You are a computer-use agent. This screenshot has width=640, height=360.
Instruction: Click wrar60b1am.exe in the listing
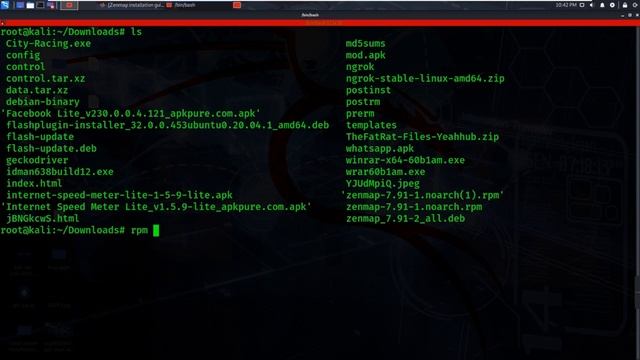385,172
